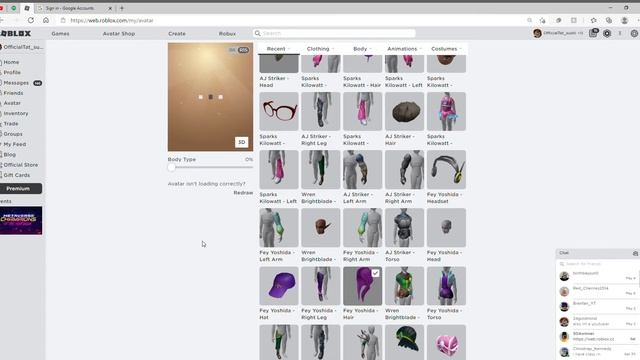This screenshot has width=640, height=360.
Task: Open the browser profile icon in the toolbar
Action: coord(624,20)
